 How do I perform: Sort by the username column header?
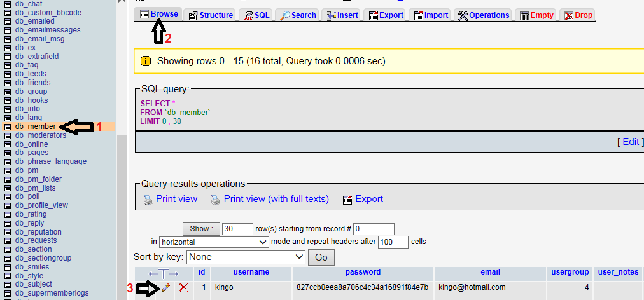251,272
